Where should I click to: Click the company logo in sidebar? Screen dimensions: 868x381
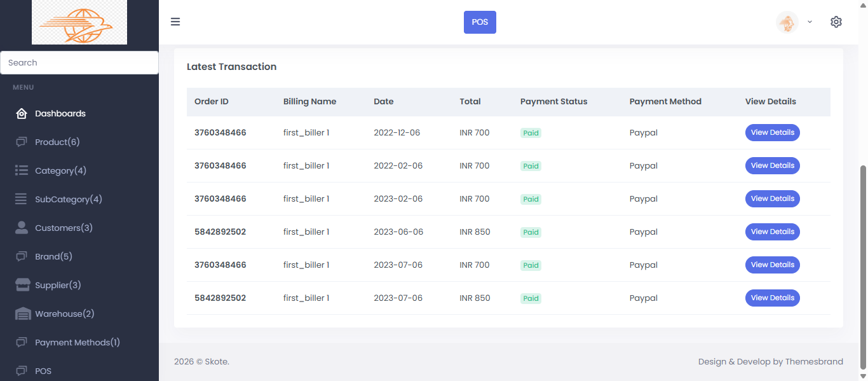pyautogui.click(x=79, y=23)
